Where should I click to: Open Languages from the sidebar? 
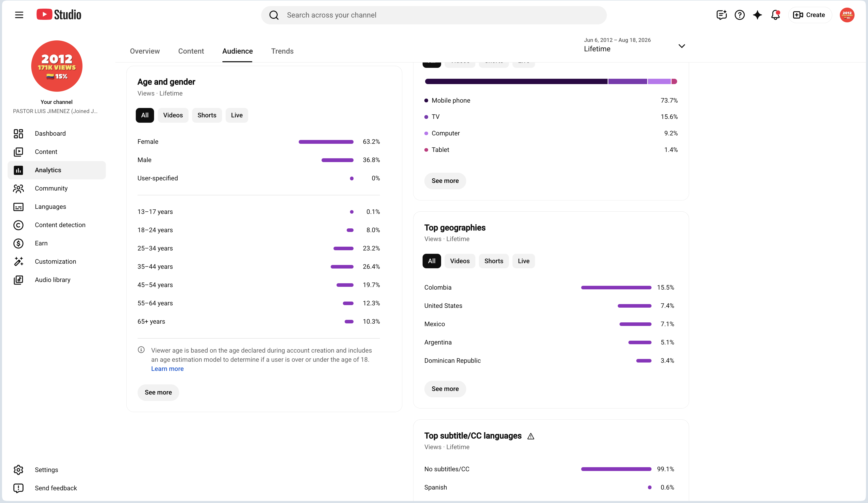click(x=57, y=207)
